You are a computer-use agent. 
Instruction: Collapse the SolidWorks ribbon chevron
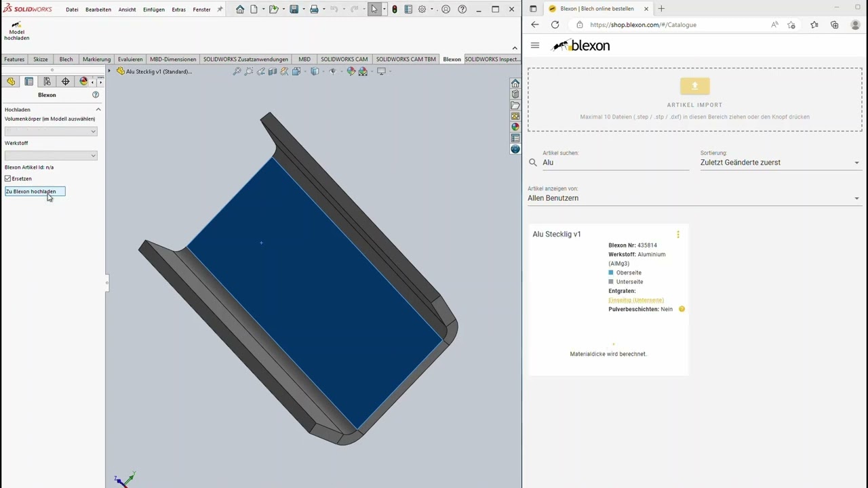[515, 47]
